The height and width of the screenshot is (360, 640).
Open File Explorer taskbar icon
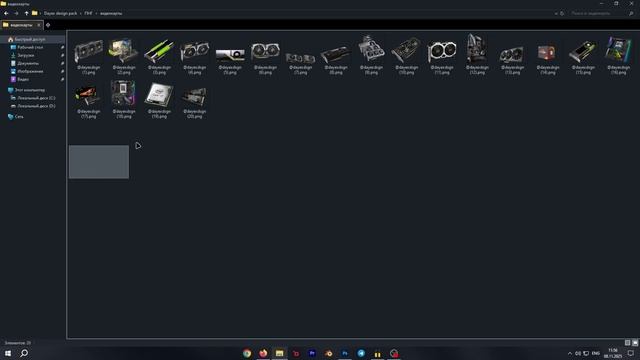coord(280,353)
